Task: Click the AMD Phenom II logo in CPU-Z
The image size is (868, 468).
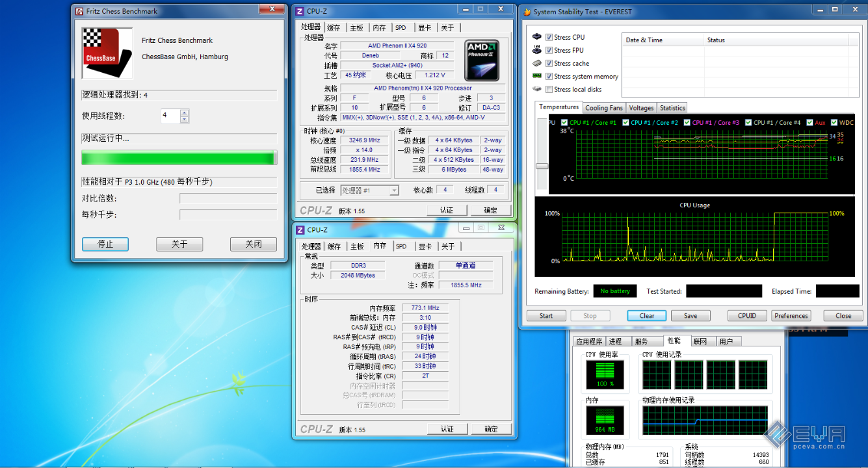Action: 482,60
